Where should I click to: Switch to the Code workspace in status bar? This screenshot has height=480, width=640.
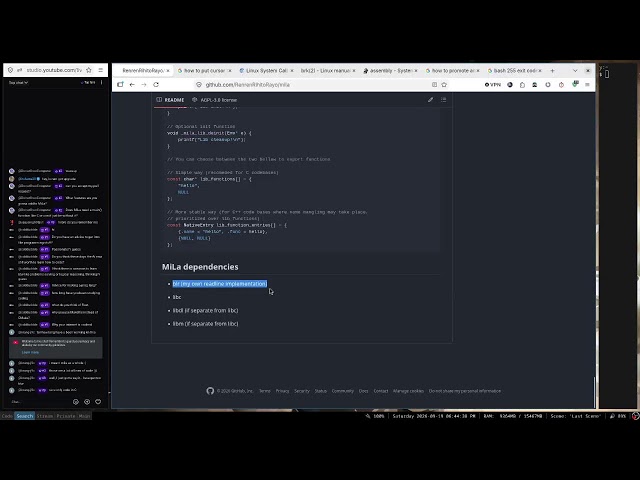7,416
